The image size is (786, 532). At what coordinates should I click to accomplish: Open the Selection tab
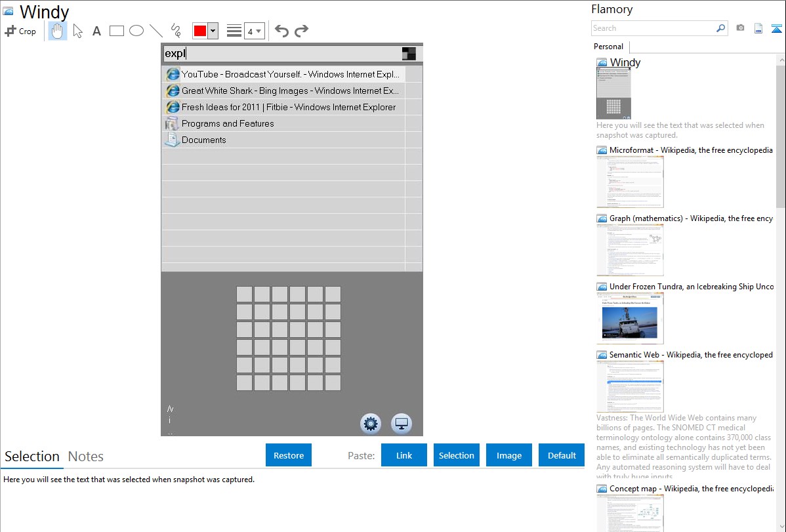[32, 457]
